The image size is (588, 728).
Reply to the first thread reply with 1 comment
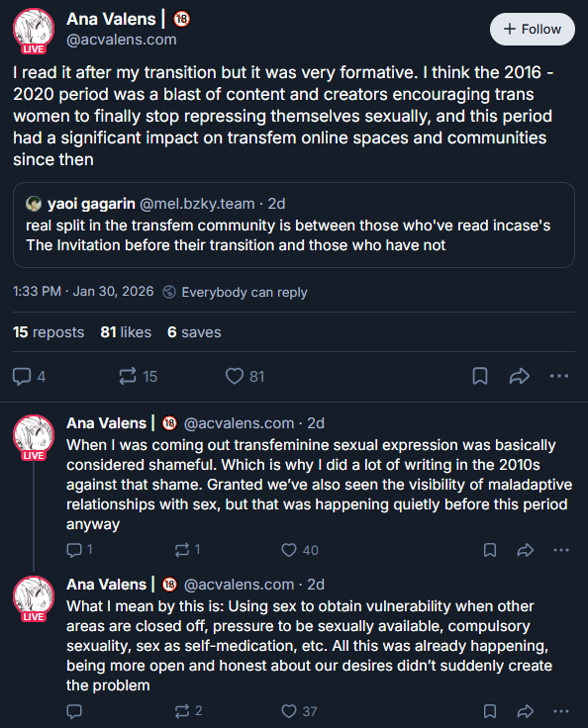74,550
